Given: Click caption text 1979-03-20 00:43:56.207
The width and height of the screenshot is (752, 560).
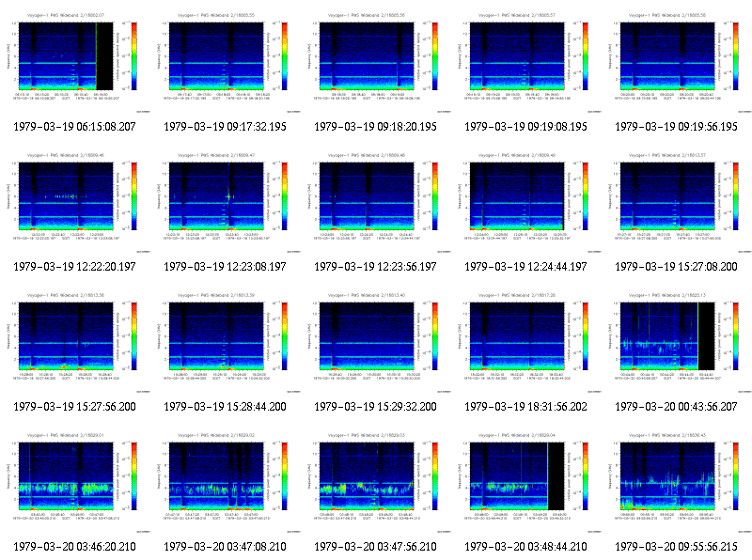Looking at the screenshot, I should pos(676,407).
